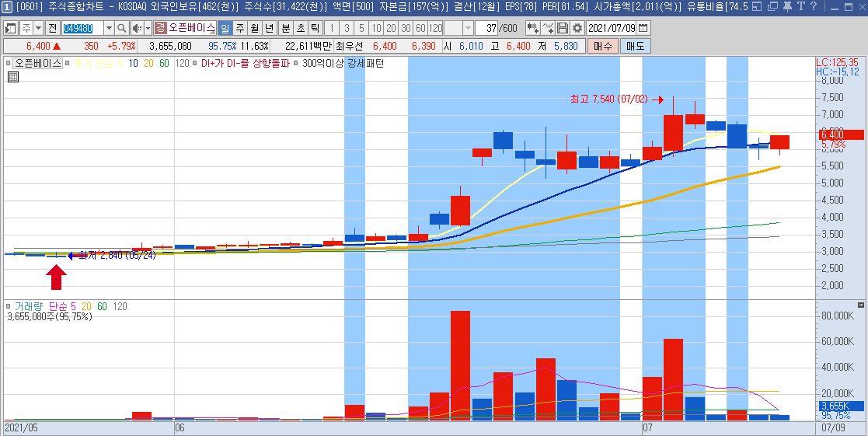Open the calendar date picker icon
Viewport: 868px width, 436px height.
tap(643, 28)
